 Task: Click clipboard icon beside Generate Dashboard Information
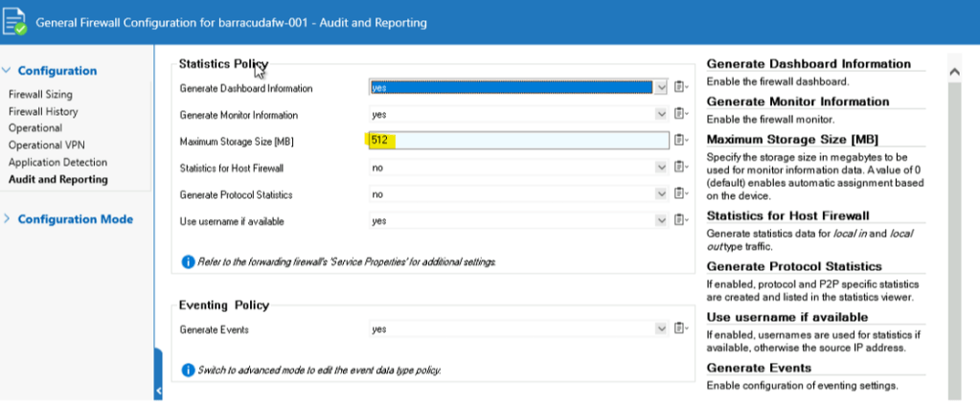679,88
